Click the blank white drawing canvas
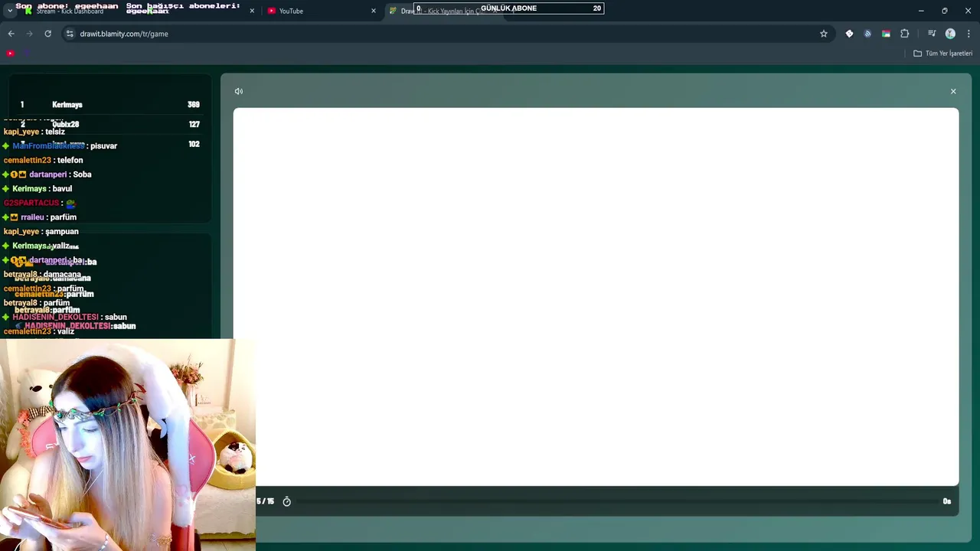980x551 pixels. (596, 297)
